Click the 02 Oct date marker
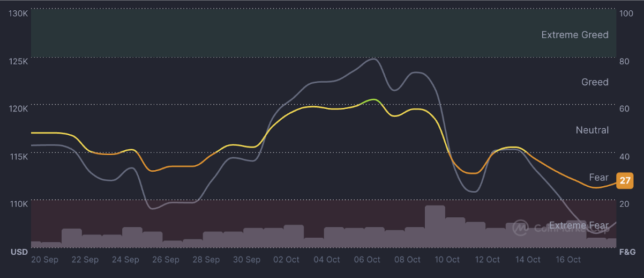The image size is (644, 278). (x=286, y=260)
